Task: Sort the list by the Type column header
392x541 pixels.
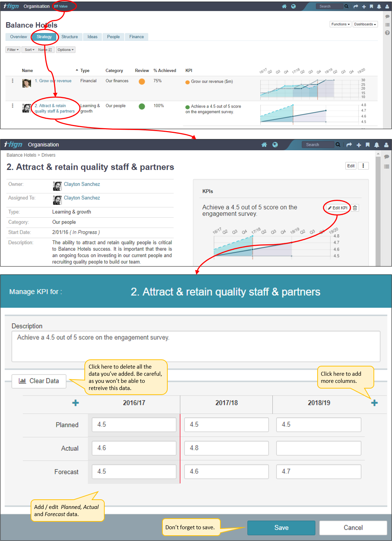Action: click(85, 71)
